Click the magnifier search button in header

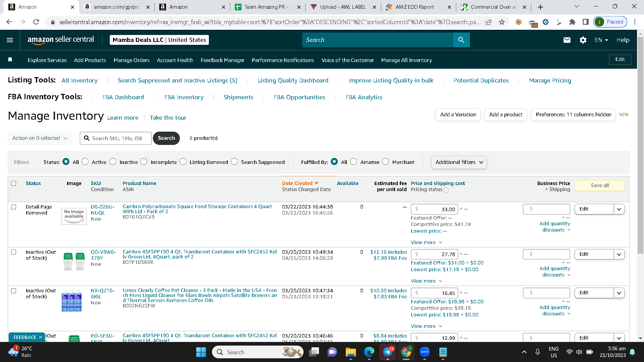(461, 40)
